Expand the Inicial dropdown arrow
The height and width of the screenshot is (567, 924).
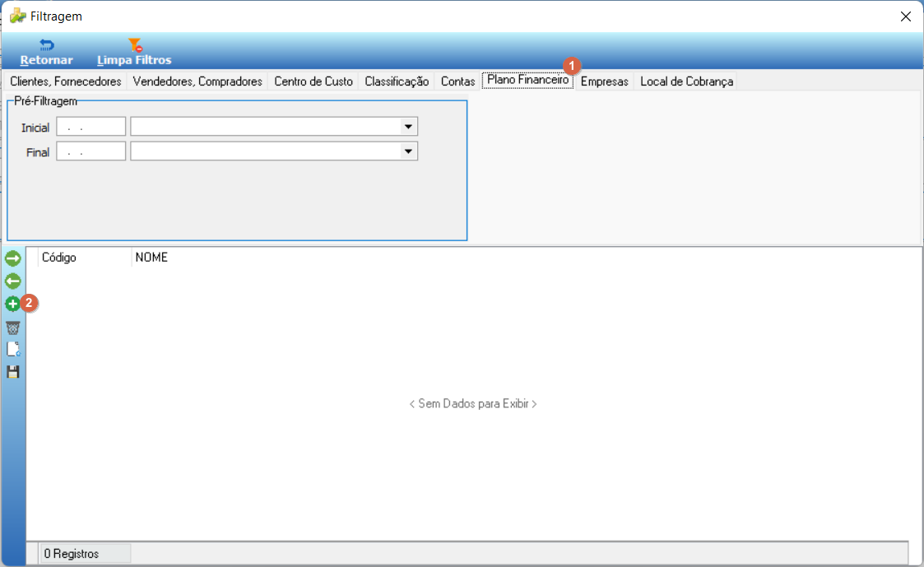[x=408, y=127]
